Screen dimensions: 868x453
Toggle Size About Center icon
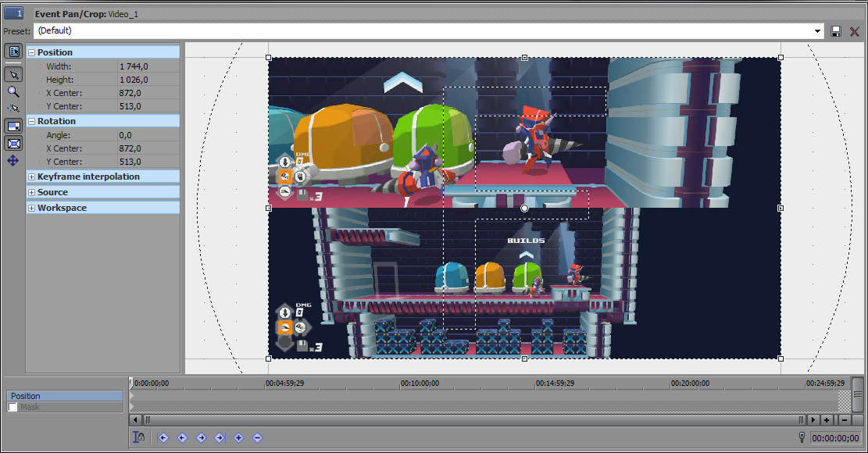coord(14,143)
